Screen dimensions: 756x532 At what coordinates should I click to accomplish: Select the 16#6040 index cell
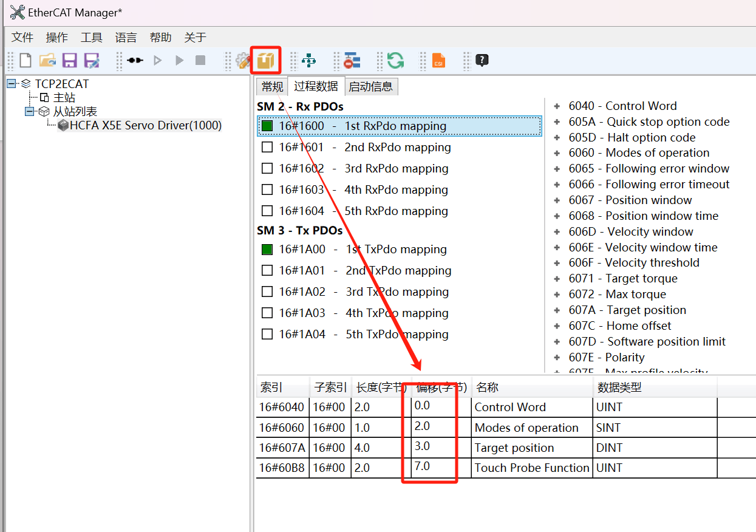[283, 408]
